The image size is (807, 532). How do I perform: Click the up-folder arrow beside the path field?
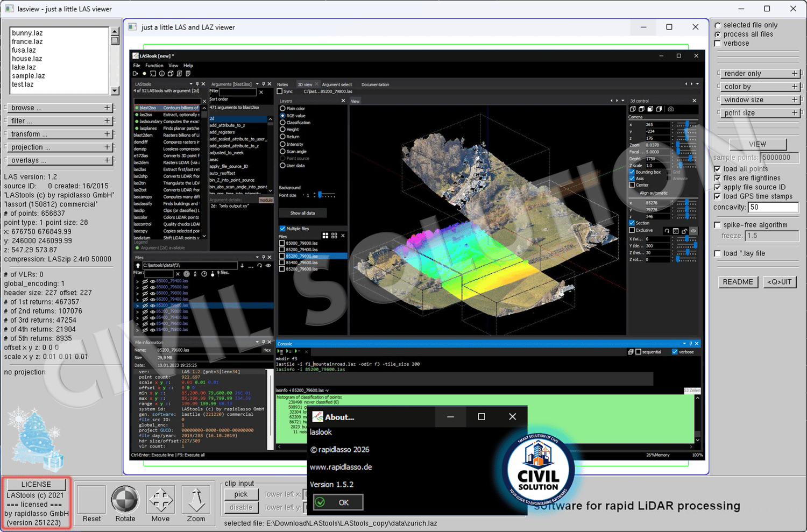coord(138,265)
